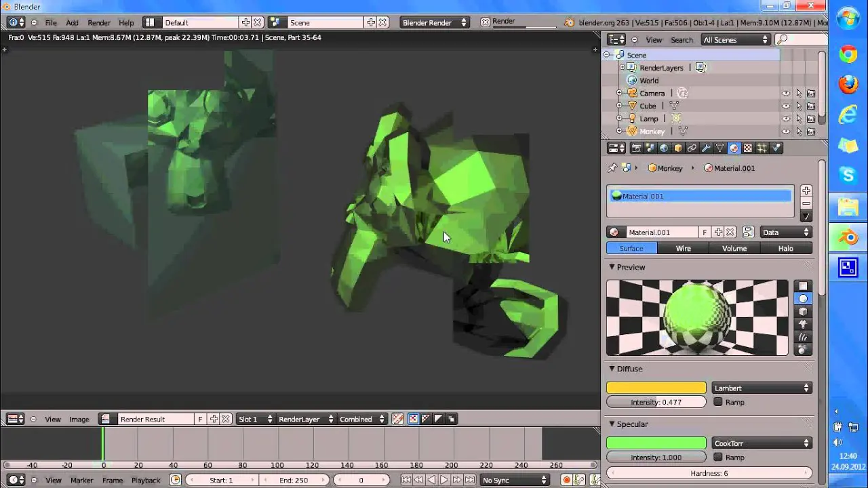Screen dimensions: 868x488
Task: Switch material type to Halo
Action: (x=785, y=249)
